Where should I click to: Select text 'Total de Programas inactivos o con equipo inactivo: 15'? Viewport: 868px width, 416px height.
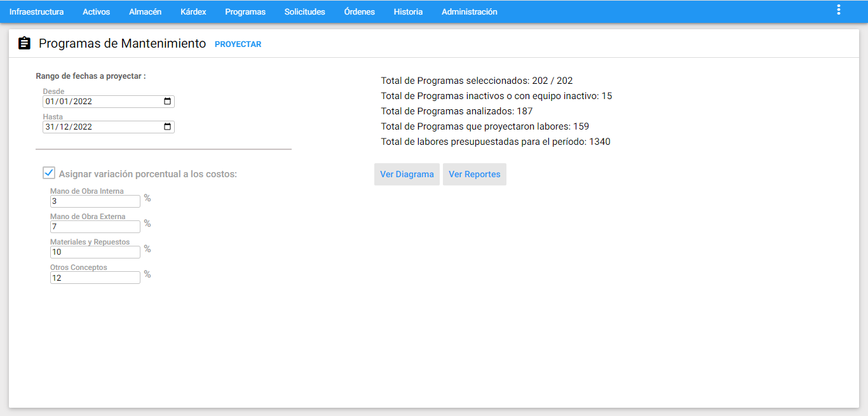[x=496, y=96]
